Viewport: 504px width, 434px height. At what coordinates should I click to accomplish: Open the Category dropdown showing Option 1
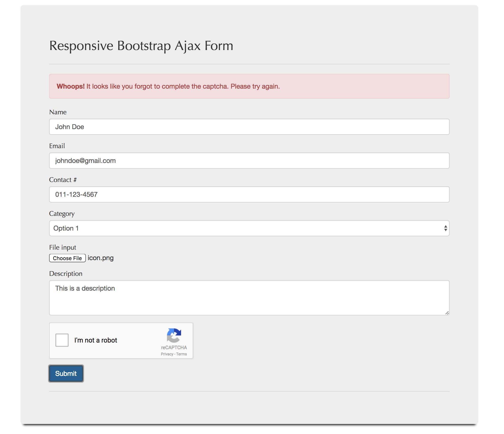pos(243,228)
